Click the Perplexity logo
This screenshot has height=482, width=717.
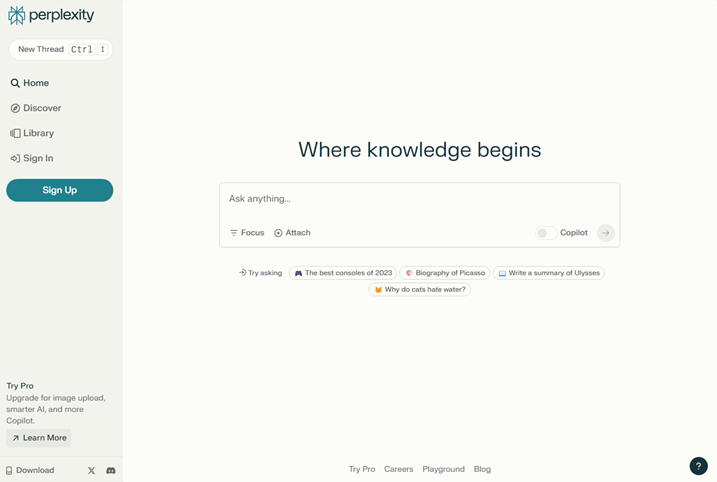click(51, 15)
